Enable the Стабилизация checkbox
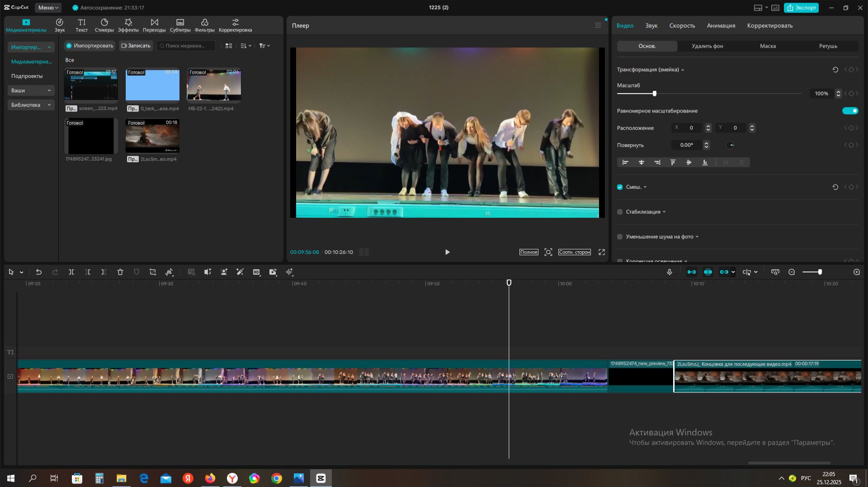The height and width of the screenshot is (487, 868). coord(620,212)
